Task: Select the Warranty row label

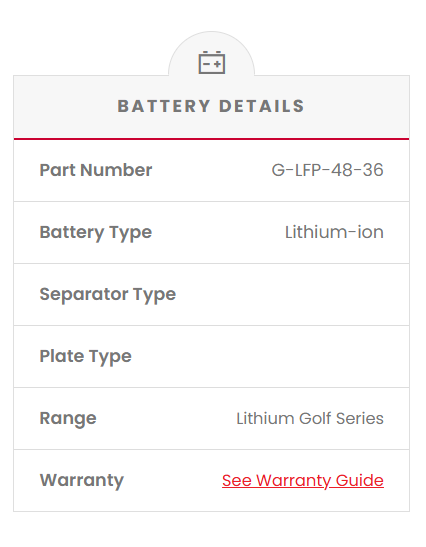Action: 82,481
